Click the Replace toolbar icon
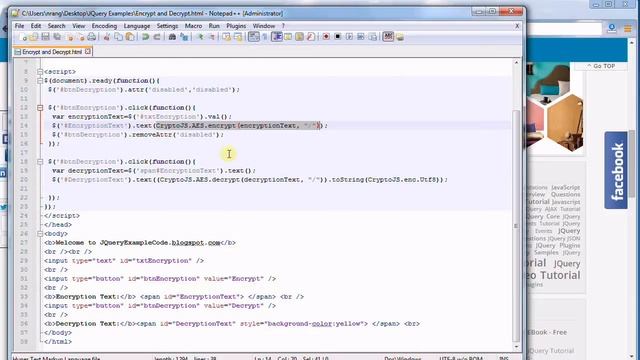 184,37
